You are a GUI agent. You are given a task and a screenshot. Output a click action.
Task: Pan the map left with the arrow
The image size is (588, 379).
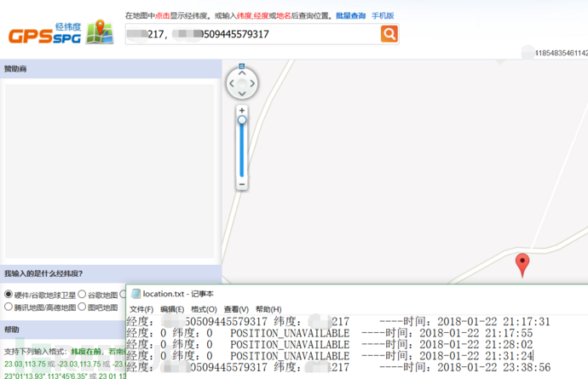(232, 83)
